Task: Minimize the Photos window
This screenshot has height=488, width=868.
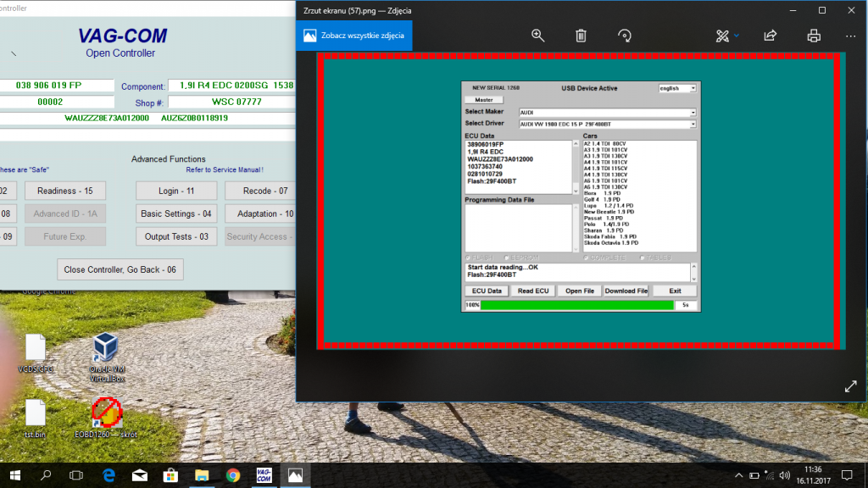Action: 793,10
